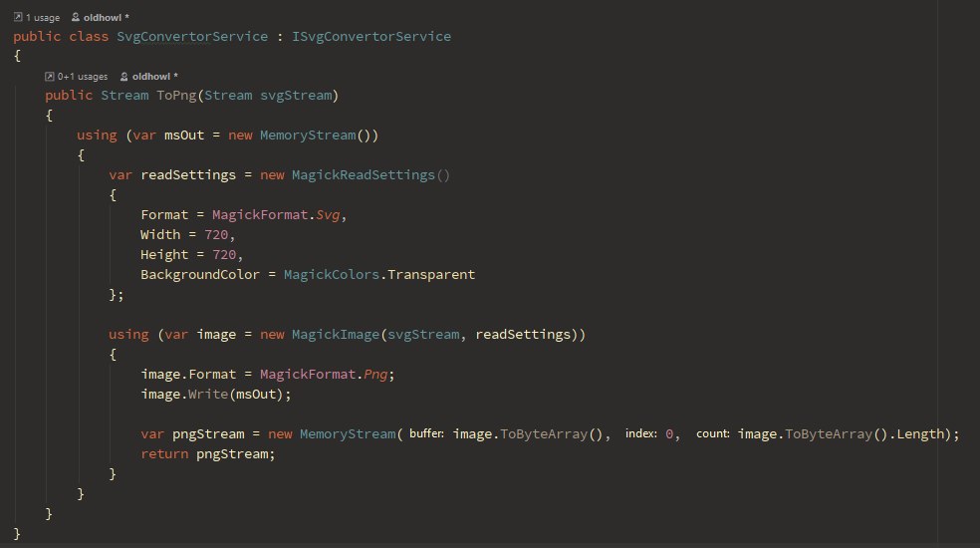Click the variable 'pngStream' declaration
Viewport: 980px width, 548px height.
click(x=208, y=434)
